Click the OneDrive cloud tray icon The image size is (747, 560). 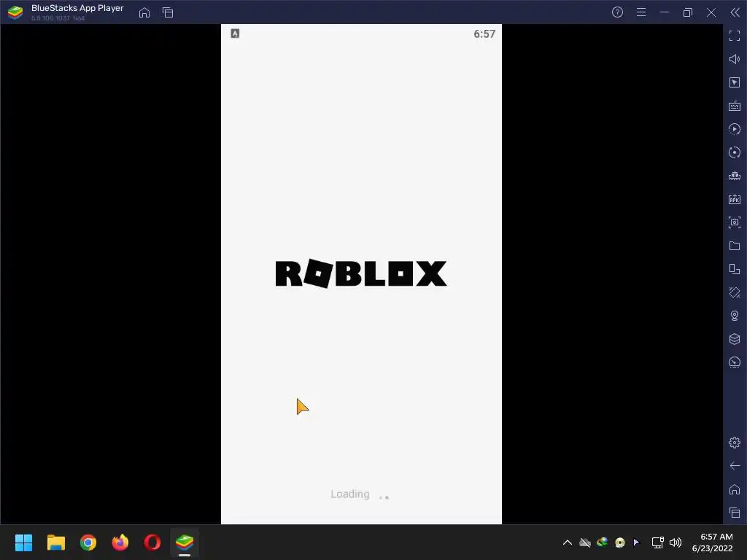coord(585,542)
